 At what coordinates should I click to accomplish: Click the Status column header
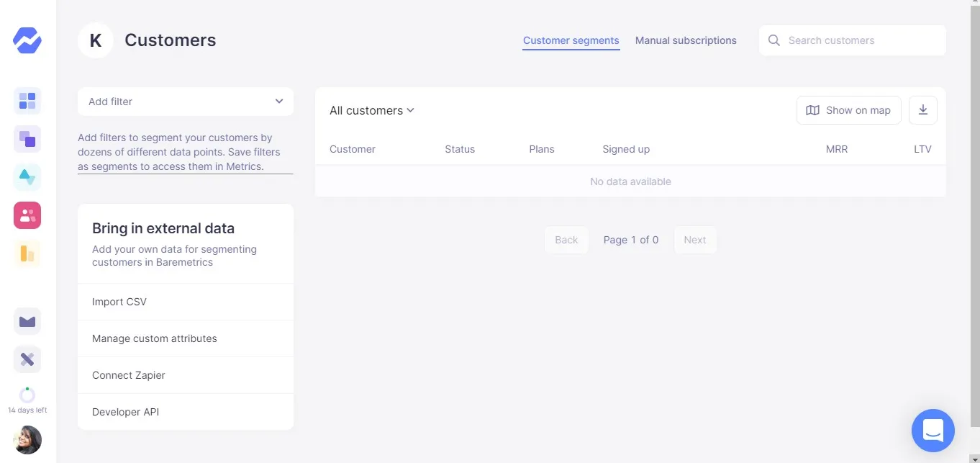pyautogui.click(x=460, y=149)
